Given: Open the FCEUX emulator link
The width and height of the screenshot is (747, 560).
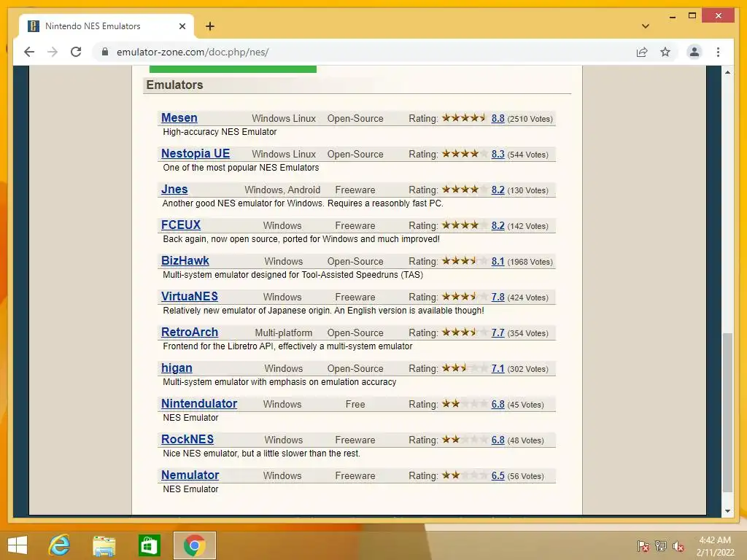Looking at the screenshot, I should (181, 225).
